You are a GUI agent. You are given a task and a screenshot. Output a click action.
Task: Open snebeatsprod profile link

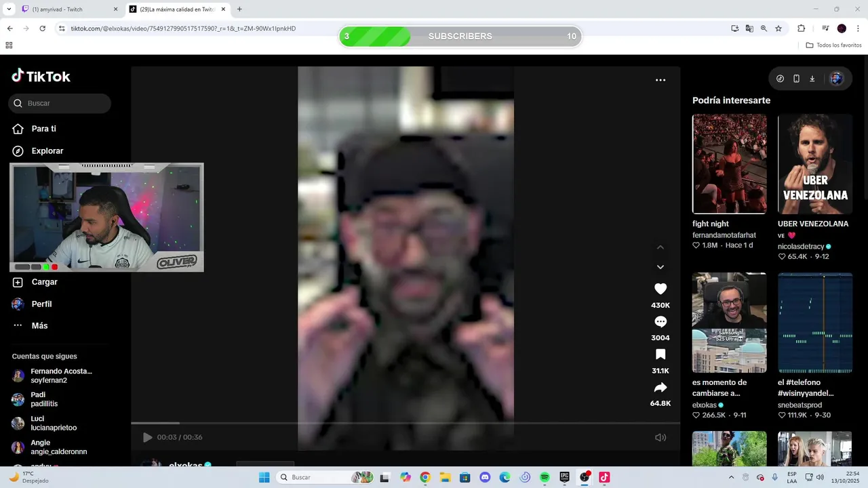click(800, 405)
